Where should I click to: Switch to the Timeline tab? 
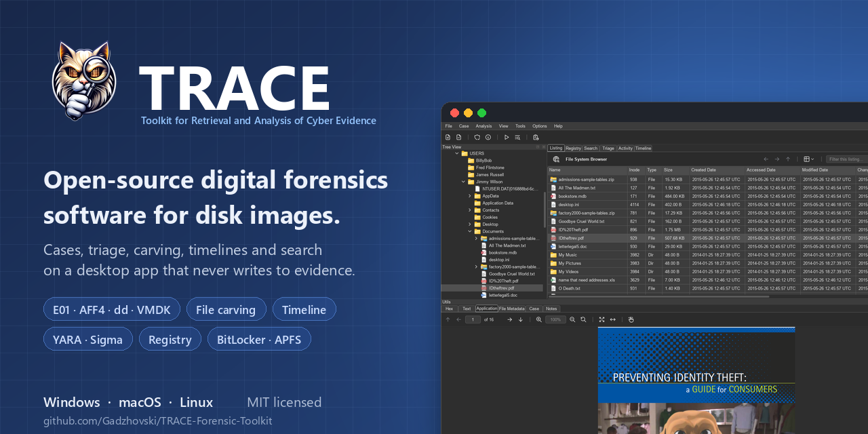coord(643,148)
